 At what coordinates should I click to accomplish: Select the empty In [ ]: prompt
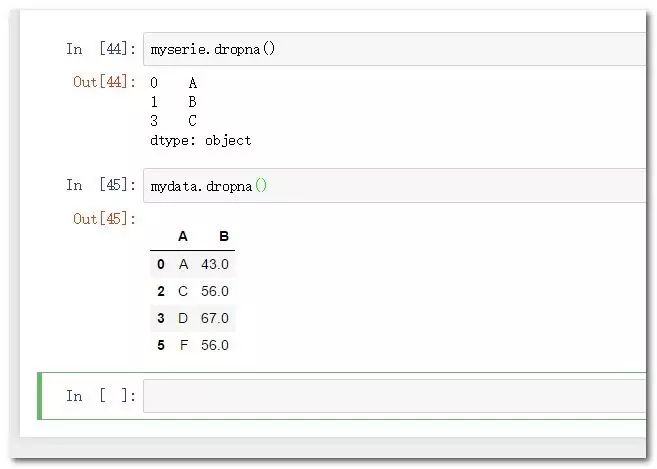click(101, 396)
